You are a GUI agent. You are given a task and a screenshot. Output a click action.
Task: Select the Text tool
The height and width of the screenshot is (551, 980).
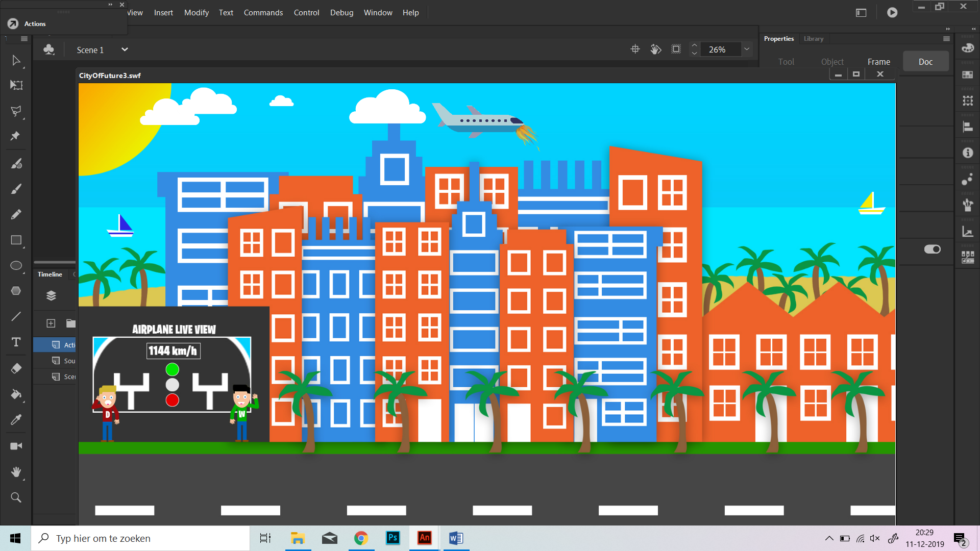16,342
